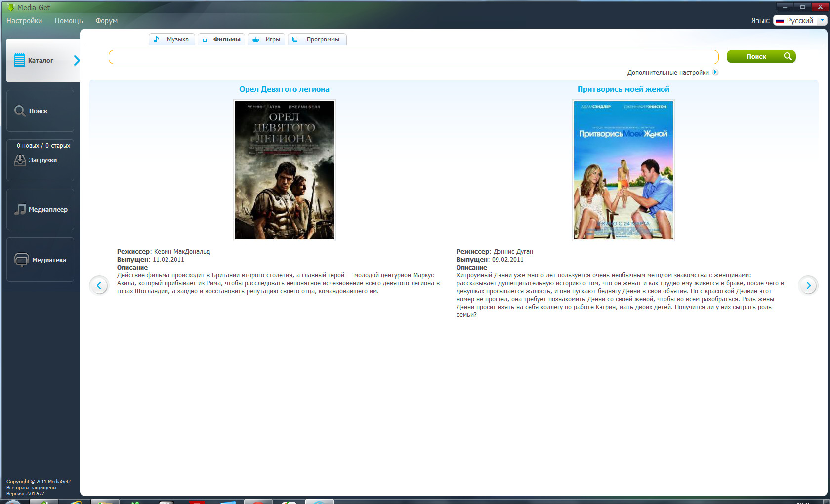Click the Загрузки download tray icon
The height and width of the screenshot is (504, 830).
pyautogui.click(x=20, y=160)
